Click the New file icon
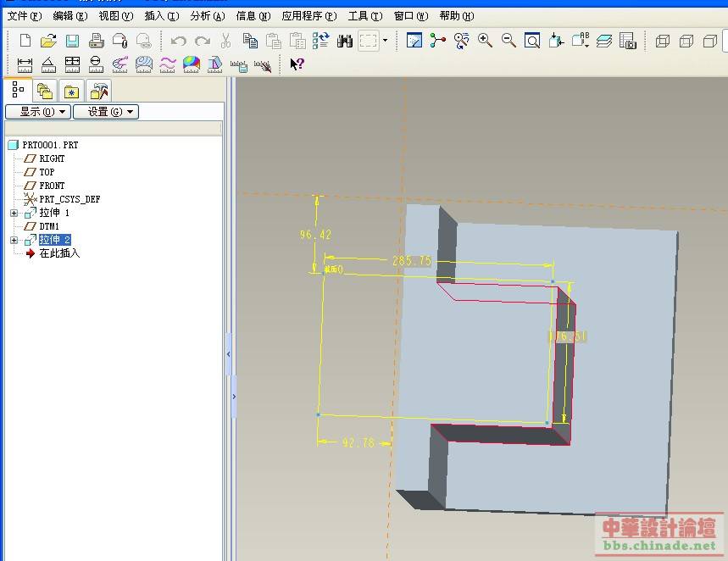Screen dimensions: 728x561 point(25,41)
